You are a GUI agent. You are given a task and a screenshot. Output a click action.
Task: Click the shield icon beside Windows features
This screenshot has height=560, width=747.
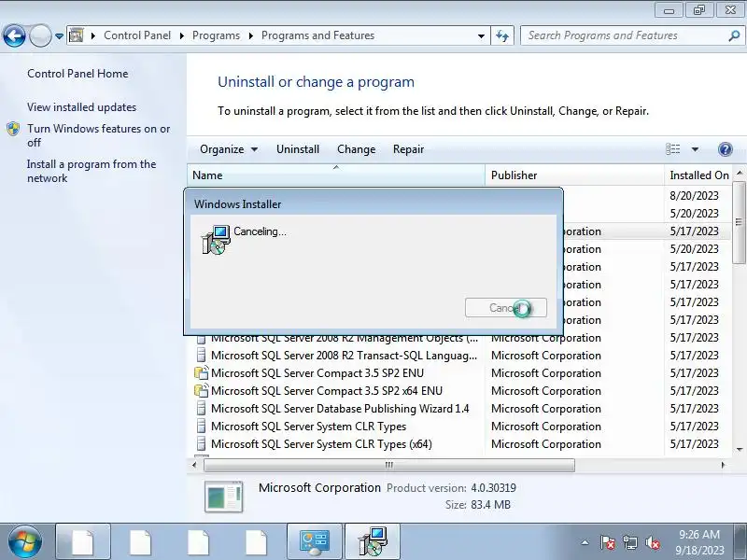click(13, 129)
